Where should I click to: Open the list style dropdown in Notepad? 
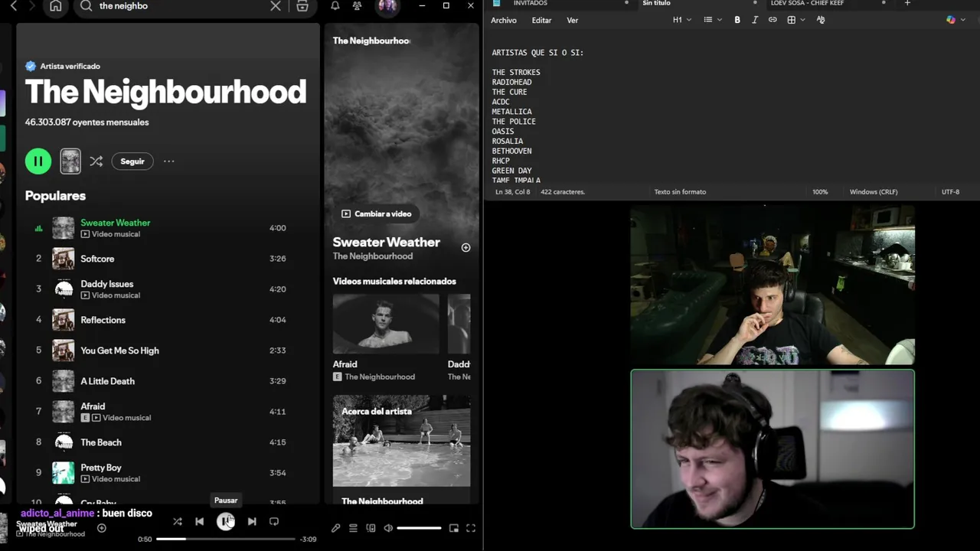pos(712,20)
